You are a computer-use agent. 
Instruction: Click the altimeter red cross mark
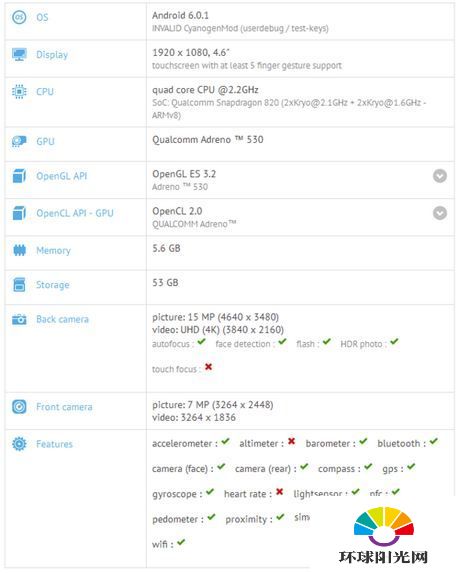(x=291, y=441)
